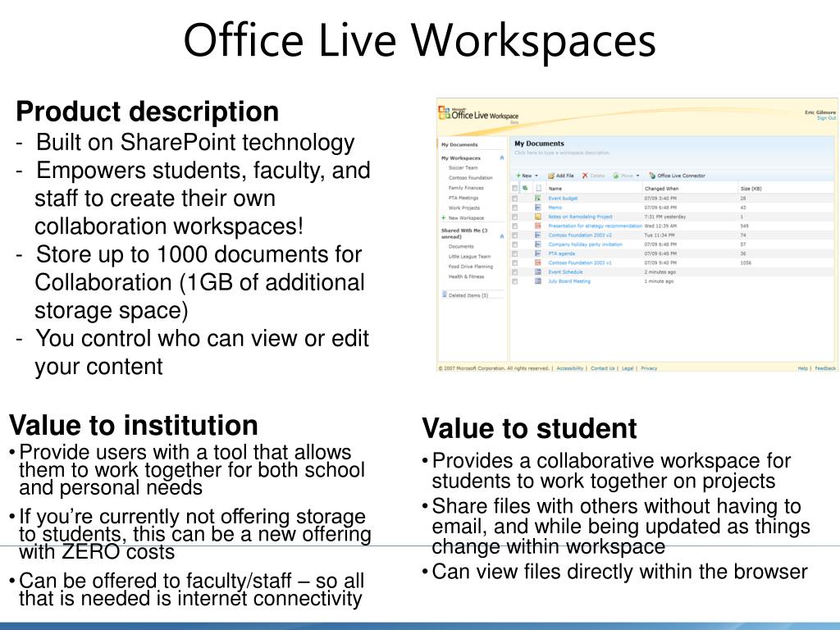The image size is (840, 630).
Task: Click the Help link in footer
Action: pos(802,368)
